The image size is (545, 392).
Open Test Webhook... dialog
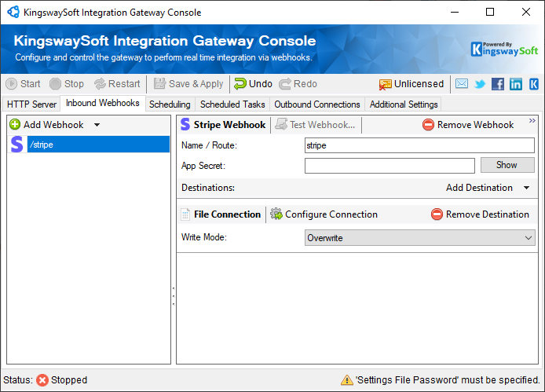(316, 125)
